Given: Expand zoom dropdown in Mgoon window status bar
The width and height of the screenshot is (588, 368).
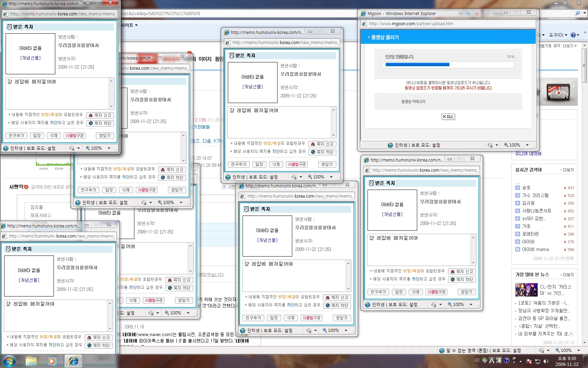Looking at the screenshot, I should point(527,145).
